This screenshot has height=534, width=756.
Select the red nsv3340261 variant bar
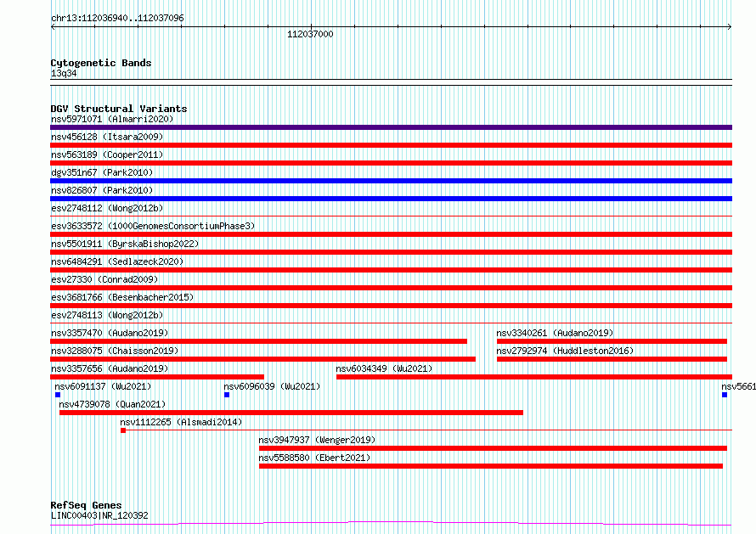[x=612, y=341]
